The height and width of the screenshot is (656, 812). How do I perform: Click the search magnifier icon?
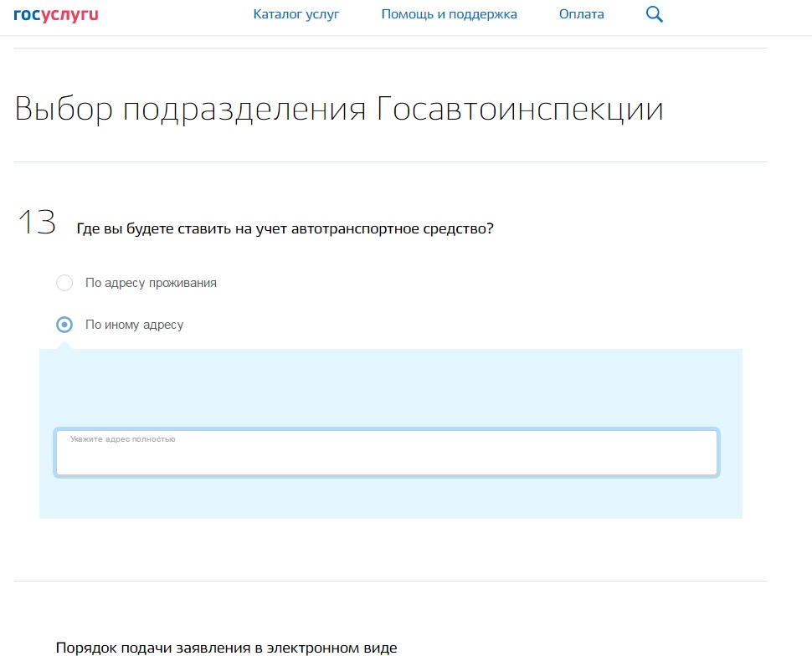(654, 14)
